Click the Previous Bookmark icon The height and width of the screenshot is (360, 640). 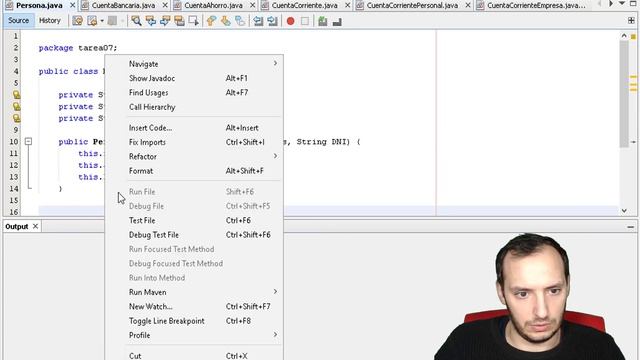211,21
